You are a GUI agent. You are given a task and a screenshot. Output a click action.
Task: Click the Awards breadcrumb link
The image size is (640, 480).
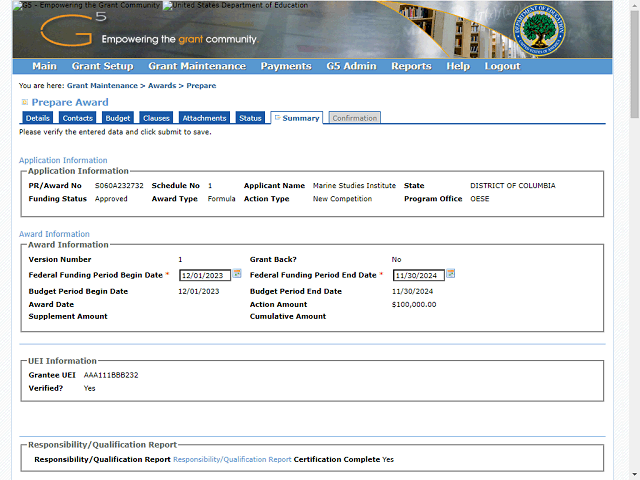[162, 86]
